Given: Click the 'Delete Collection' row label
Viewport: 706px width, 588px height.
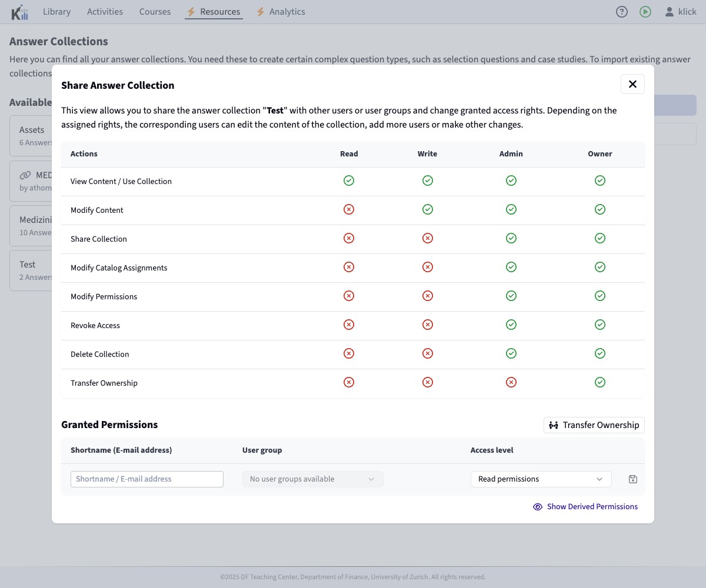Looking at the screenshot, I should click(x=100, y=355).
